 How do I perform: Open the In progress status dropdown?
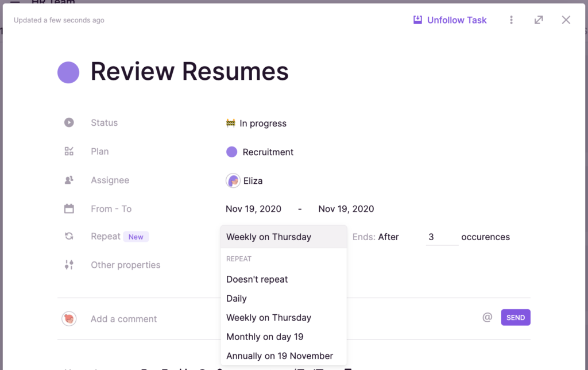pos(257,124)
